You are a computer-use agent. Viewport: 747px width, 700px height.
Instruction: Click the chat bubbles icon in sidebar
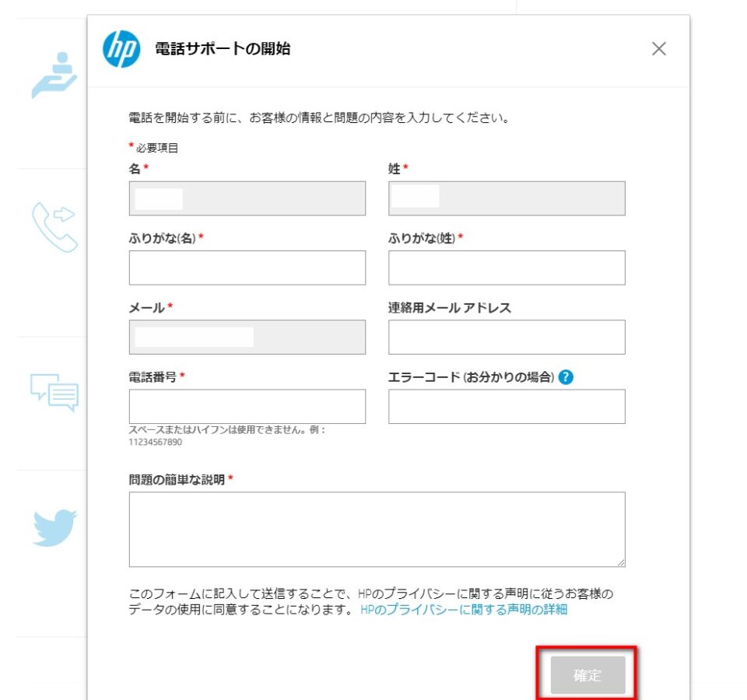point(54,392)
